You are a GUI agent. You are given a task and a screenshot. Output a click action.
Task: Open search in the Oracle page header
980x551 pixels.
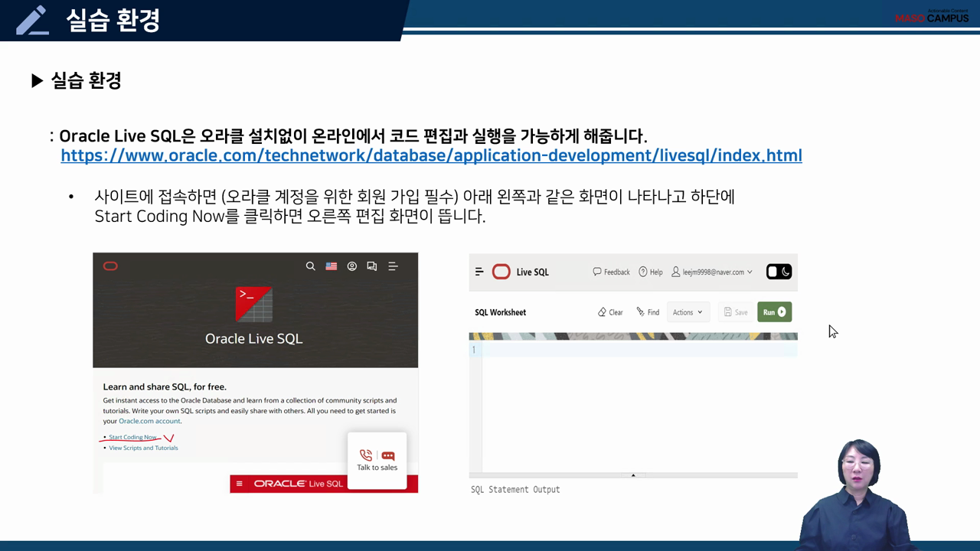[x=310, y=266]
